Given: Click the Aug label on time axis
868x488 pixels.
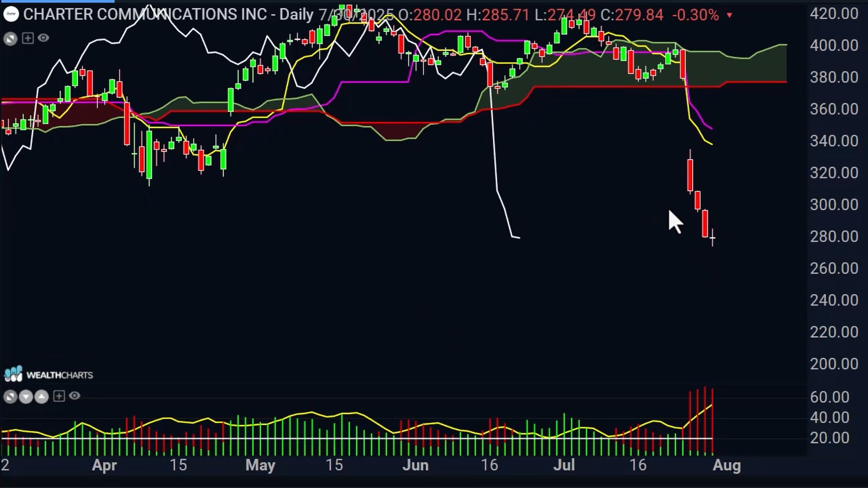Looking at the screenshot, I should click(x=726, y=465).
